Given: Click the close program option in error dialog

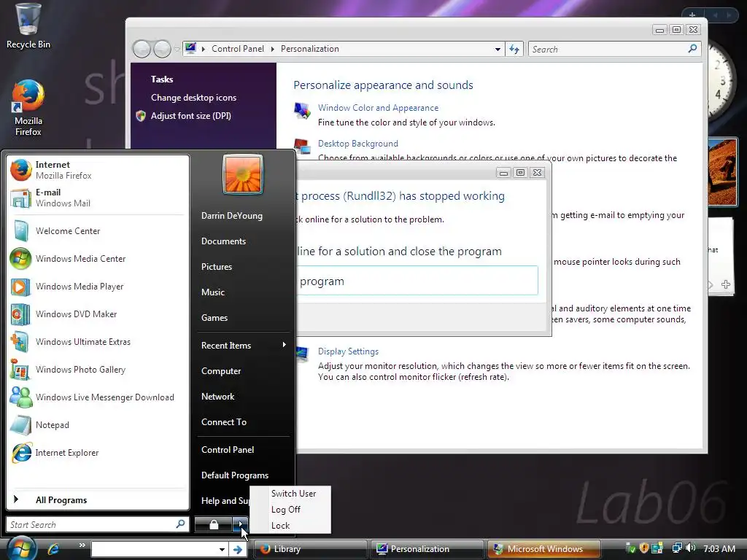Looking at the screenshot, I should 417,281.
